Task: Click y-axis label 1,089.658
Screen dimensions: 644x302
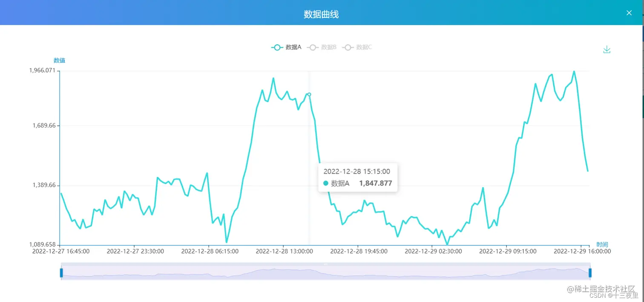Action: pyautogui.click(x=42, y=245)
